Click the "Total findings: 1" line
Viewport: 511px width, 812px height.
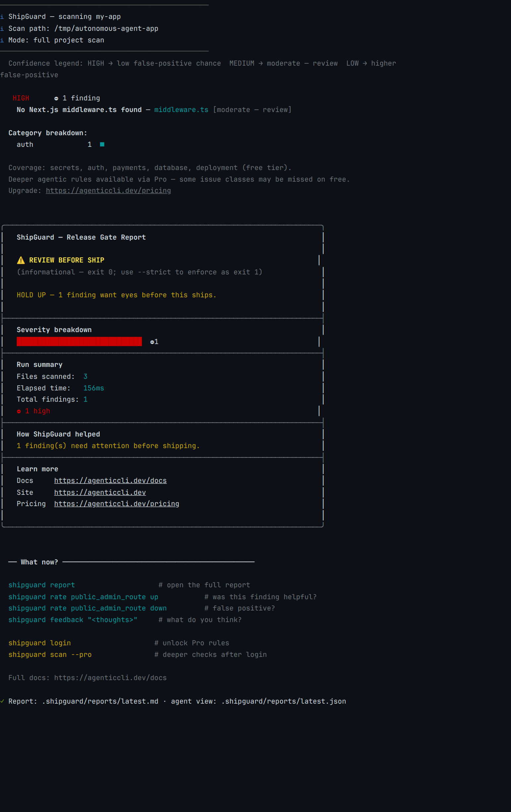52,400
